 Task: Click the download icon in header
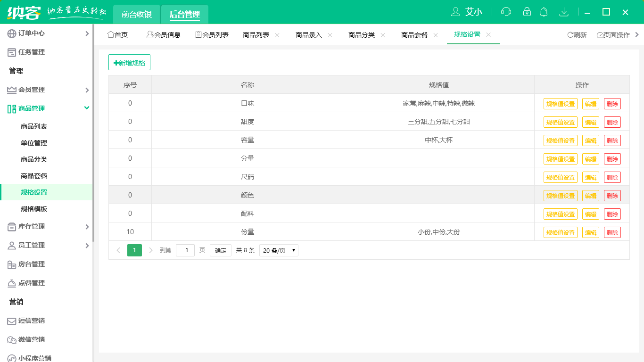[x=563, y=12]
